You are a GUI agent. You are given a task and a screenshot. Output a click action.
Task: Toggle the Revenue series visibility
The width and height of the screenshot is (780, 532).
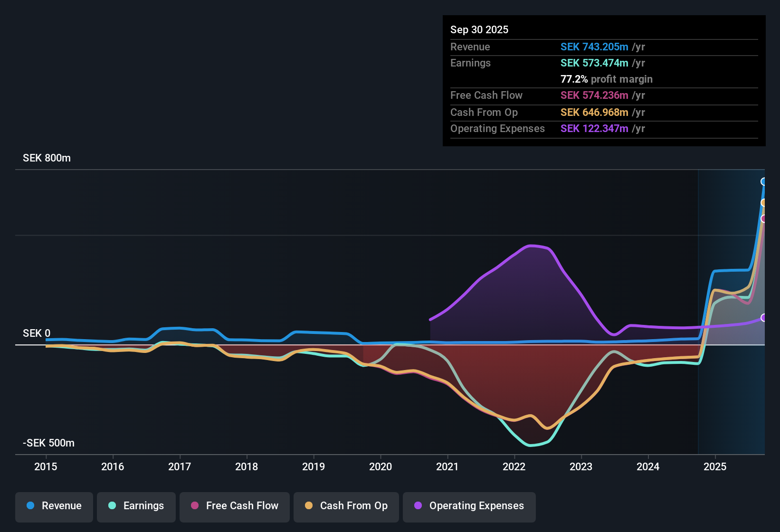(54, 506)
